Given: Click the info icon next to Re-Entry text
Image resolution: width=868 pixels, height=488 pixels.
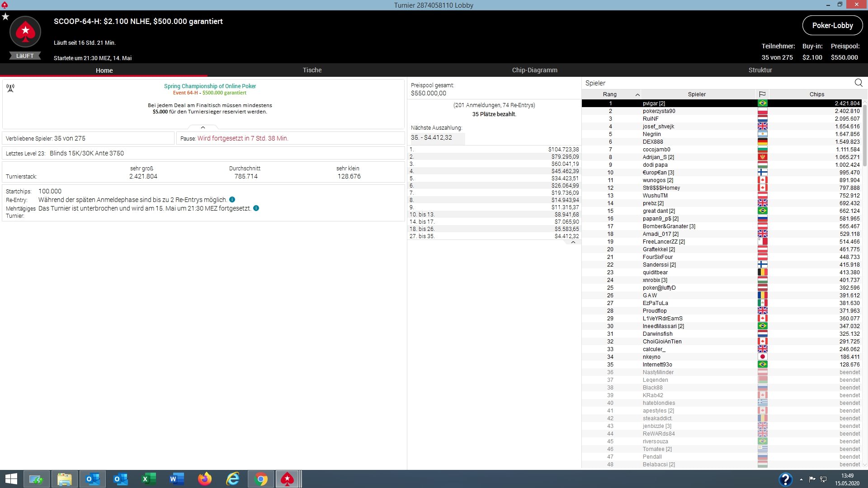Looking at the screenshot, I should click(232, 200).
